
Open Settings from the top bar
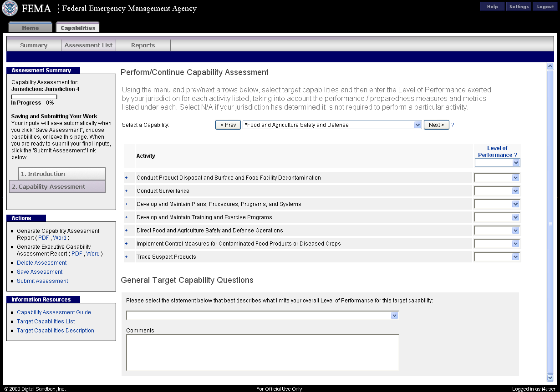pos(519,6)
